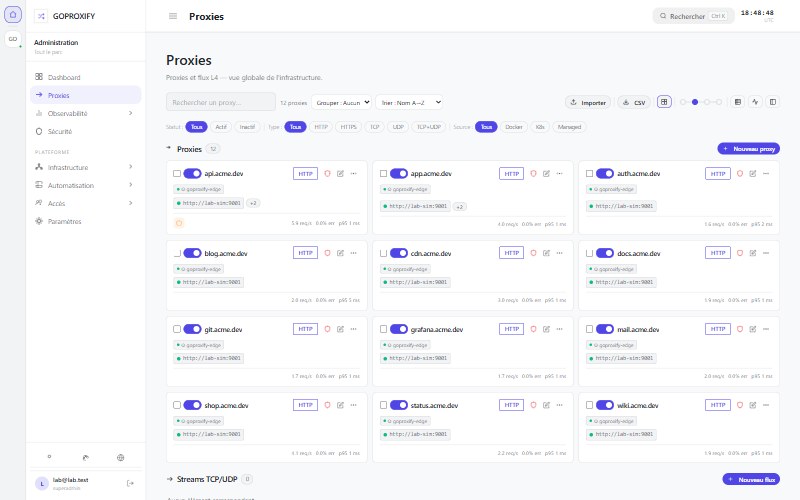800x500 pixels.
Task: Click shield icon on app.acme.dev card
Action: coord(534,173)
